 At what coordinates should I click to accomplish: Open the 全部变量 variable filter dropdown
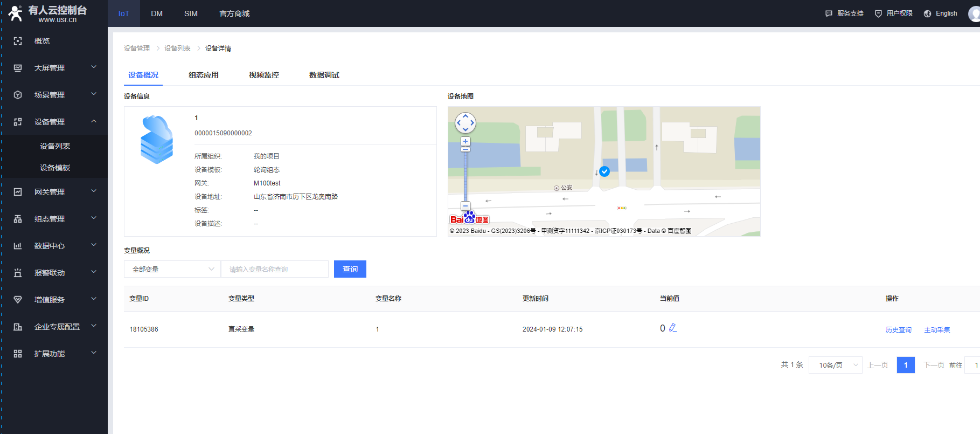pos(172,269)
